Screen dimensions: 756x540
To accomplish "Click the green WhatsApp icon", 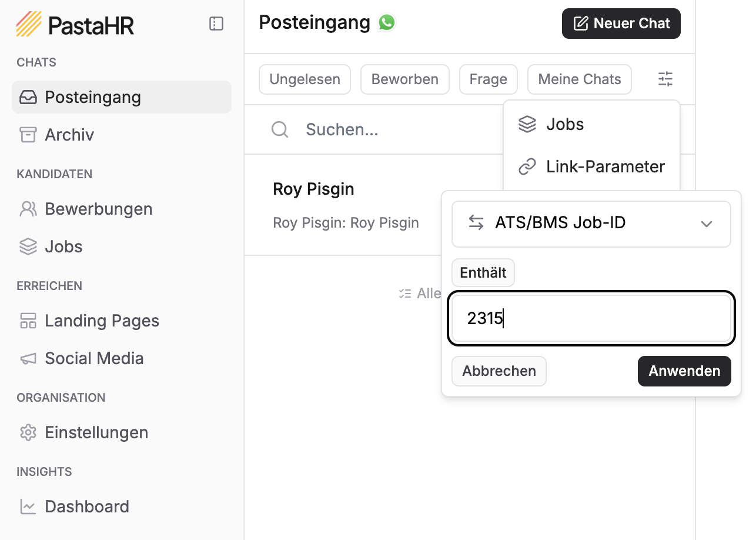I will click(387, 23).
